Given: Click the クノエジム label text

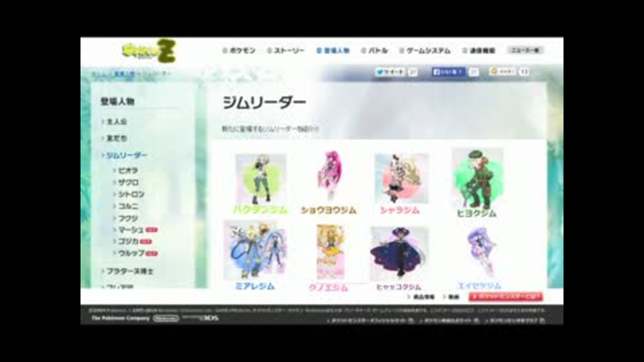Looking at the screenshot, I should point(328,288).
